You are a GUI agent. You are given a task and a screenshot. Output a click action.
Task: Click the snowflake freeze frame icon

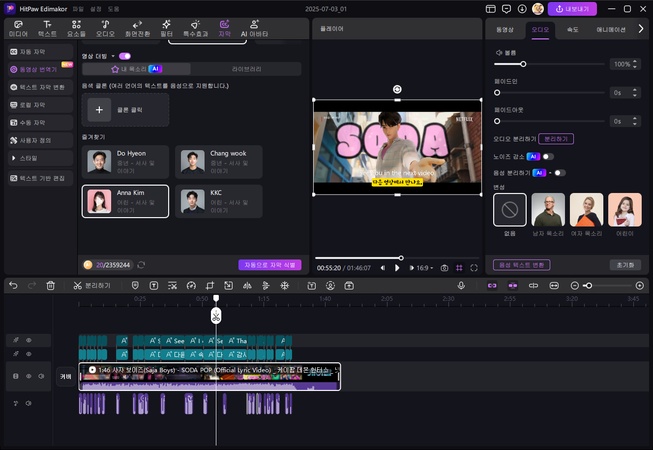coord(284,286)
